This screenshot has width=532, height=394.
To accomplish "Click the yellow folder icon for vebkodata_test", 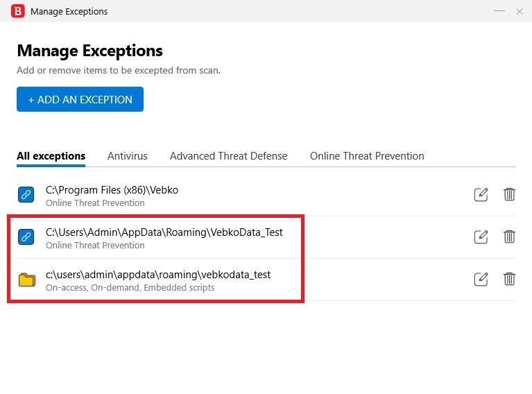I will pos(26,280).
